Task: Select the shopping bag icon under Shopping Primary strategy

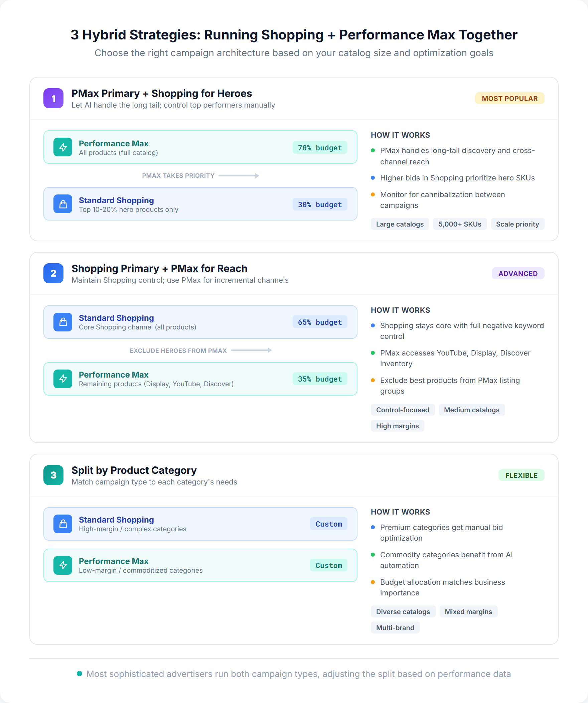Action: [62, 322]
